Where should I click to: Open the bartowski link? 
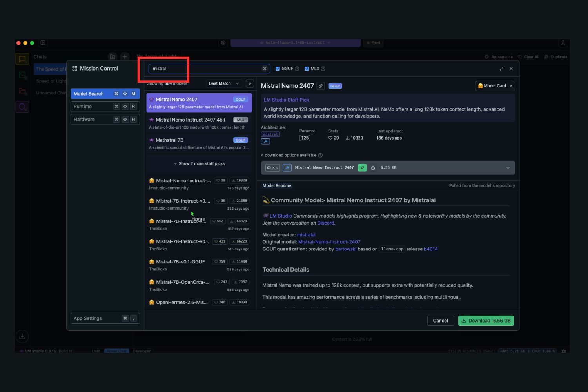click(x=346, y=249)
